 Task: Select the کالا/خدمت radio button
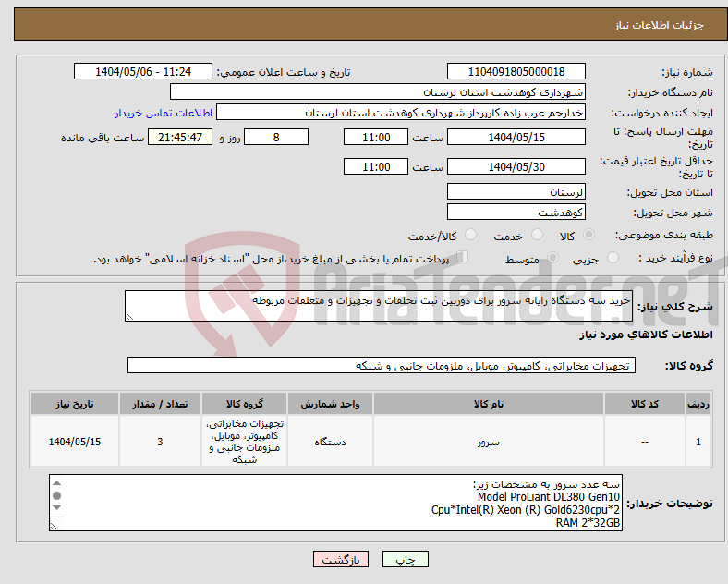[x=471, y=235]
